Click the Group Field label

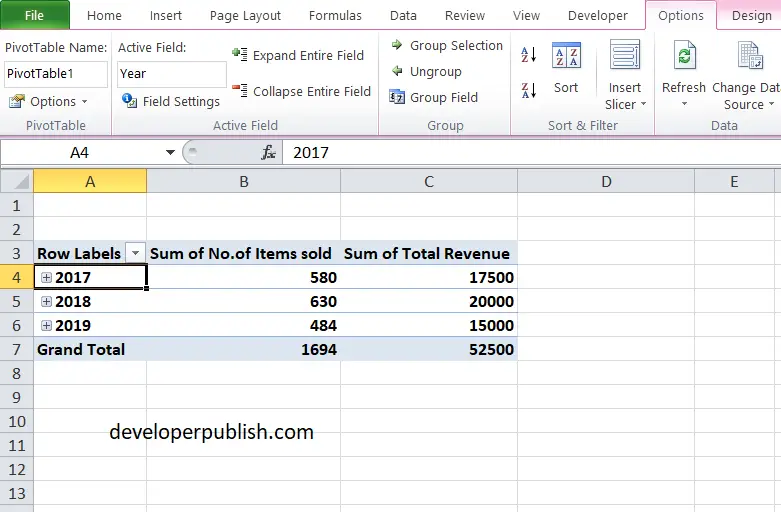coord(444,97)
